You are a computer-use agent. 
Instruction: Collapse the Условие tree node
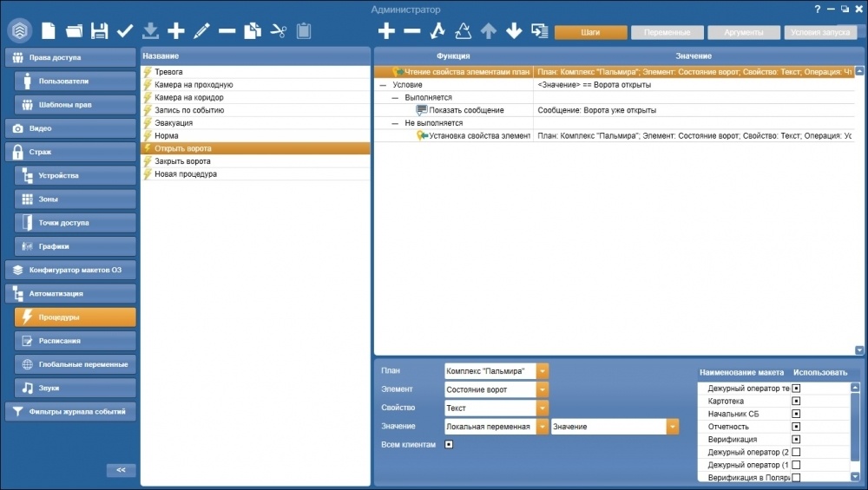[x=383, y=85]
